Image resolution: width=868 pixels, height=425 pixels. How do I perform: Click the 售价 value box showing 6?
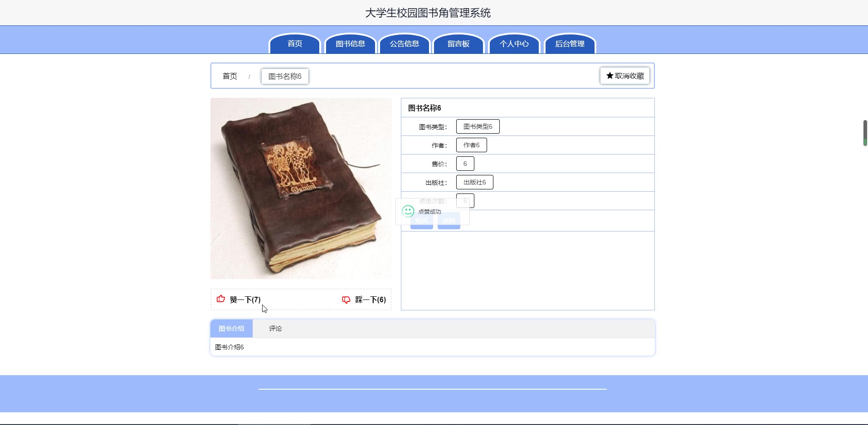click(465, 164)
